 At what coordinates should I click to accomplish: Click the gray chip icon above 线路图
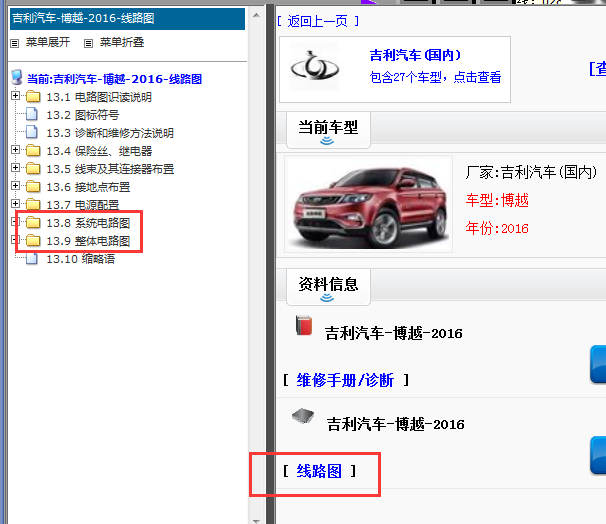point(303,416)
